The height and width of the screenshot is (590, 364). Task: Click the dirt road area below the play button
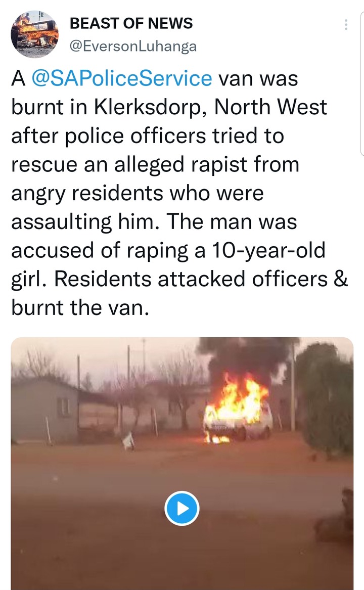click(x=182, y=557)
